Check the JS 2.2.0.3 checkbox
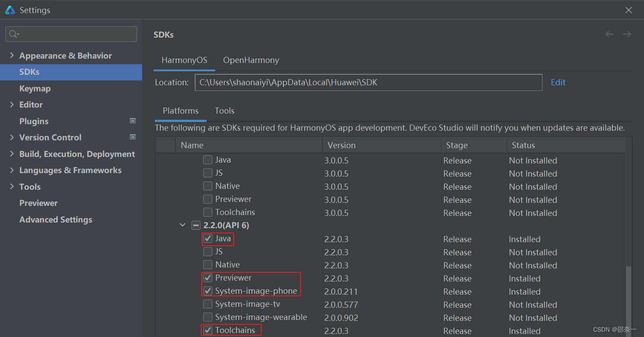This screenshot has width=644, height=337. point(208,252)
